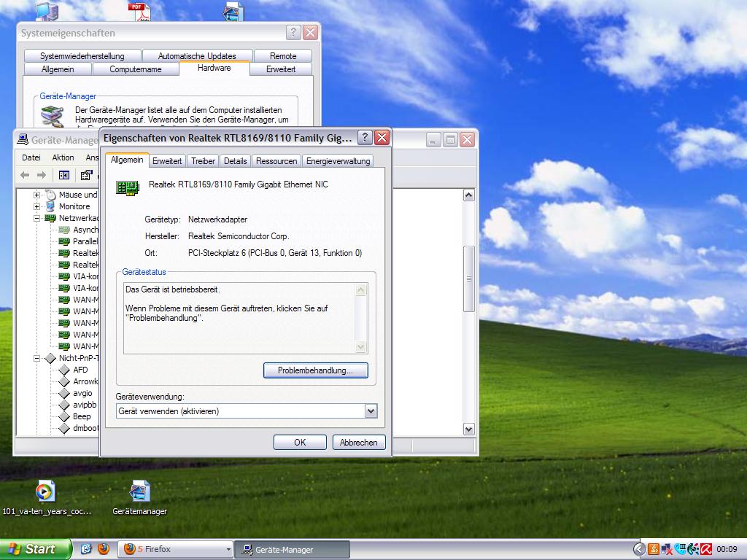Click the first VIA-kompatibel adapter icon
Viewport: 747px width, 560px height.
[64, 276]
